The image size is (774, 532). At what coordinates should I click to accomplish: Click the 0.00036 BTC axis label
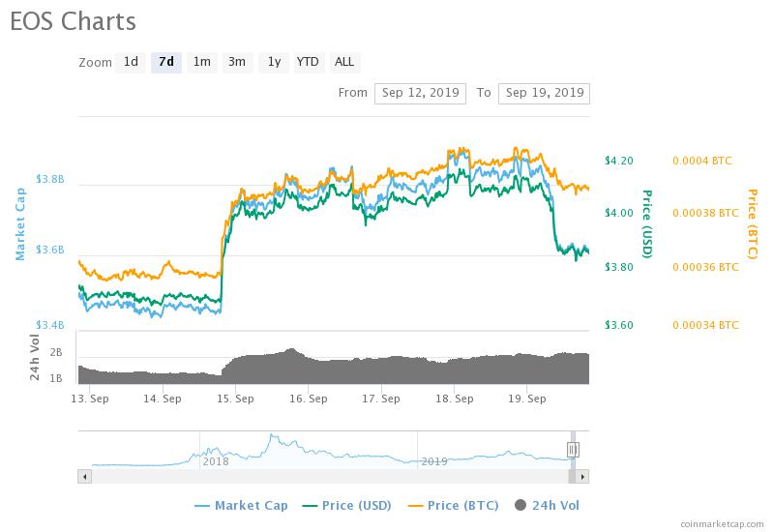[706, 268]
